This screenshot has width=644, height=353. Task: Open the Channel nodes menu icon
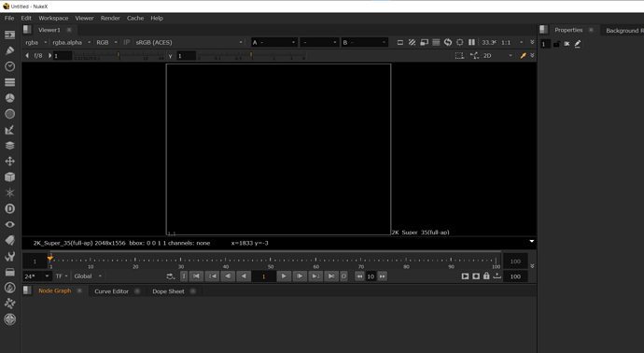click(x=10, y=82)
